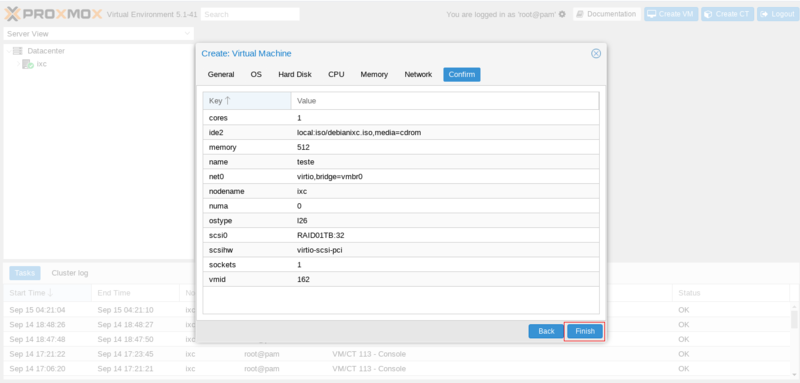The height and width of the screenshot is (383, 800).
Task: Open user settings gear icon
Action: click(x=562, y=14)
